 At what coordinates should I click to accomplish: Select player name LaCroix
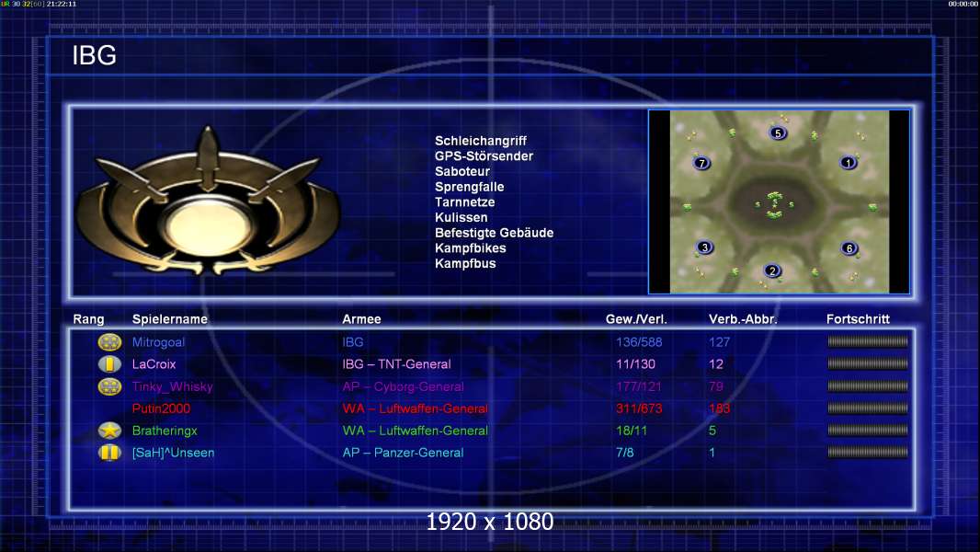click(x=154, y=363)
